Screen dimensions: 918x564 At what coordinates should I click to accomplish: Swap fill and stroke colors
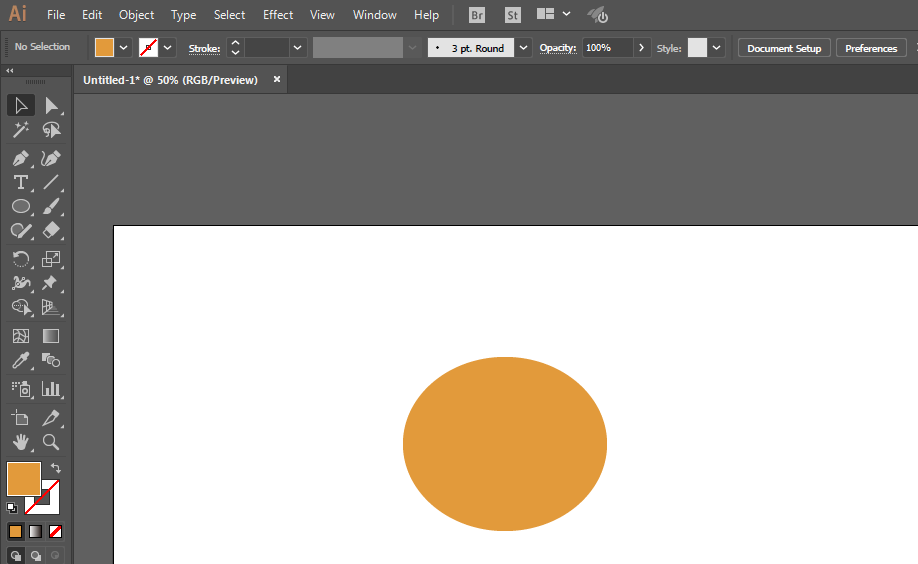(x=56, y=468)
